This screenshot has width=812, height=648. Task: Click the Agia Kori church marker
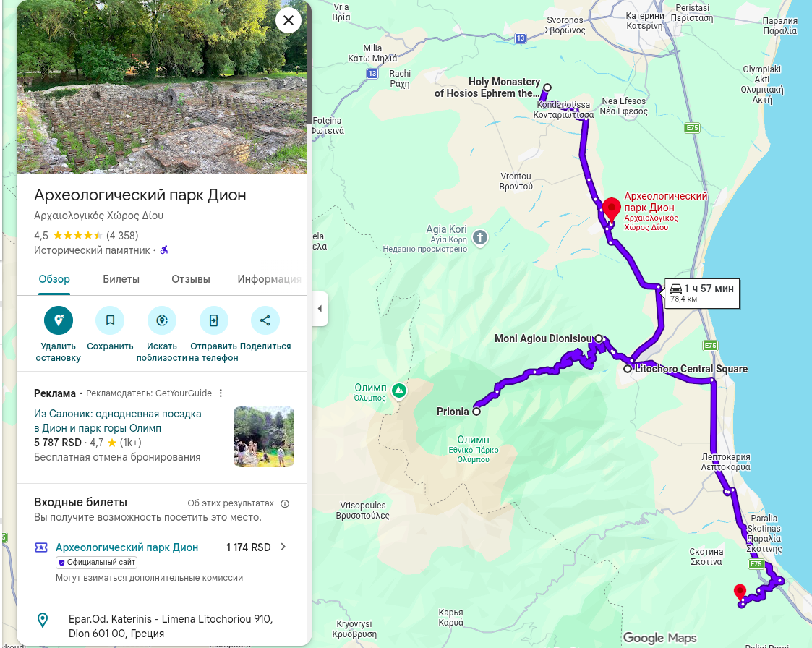[480, 238]
